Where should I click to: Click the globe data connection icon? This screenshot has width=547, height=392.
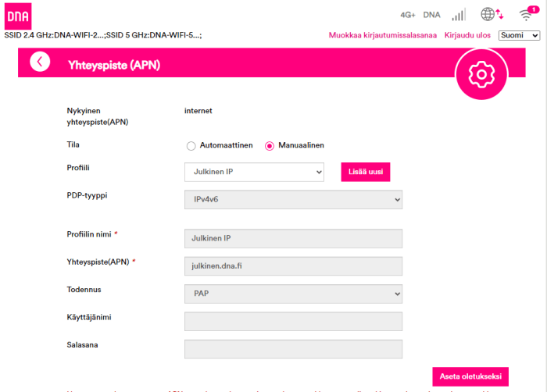492,14
